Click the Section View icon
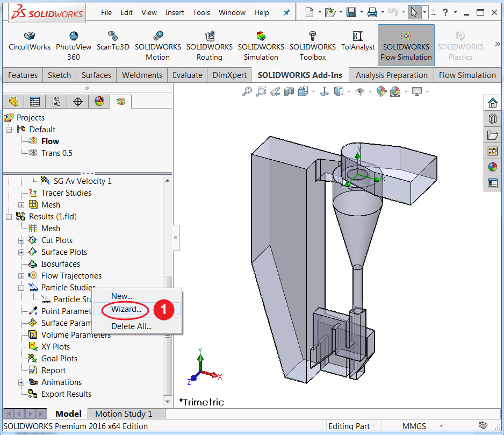Viewport: 504px width, 435px height. click(x=289, y=92)
